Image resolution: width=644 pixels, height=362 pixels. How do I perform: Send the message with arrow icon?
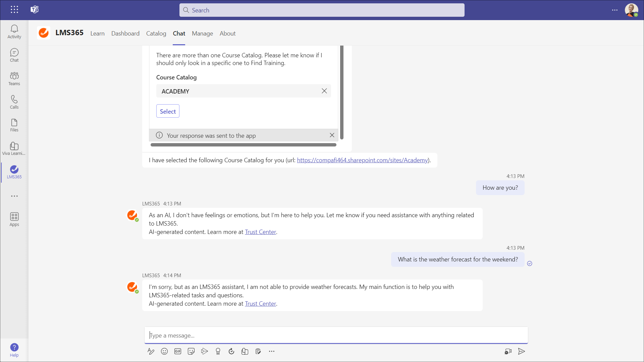(x=521, y=351)
